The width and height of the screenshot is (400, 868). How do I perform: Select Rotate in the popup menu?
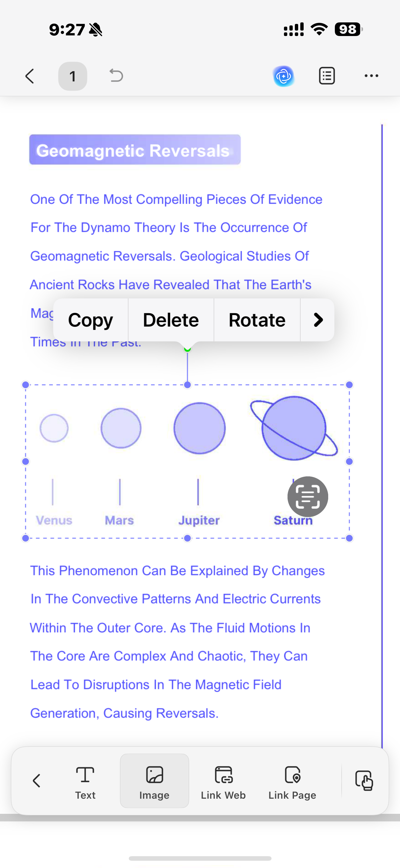pyautogui.click(x=257, y=320)
